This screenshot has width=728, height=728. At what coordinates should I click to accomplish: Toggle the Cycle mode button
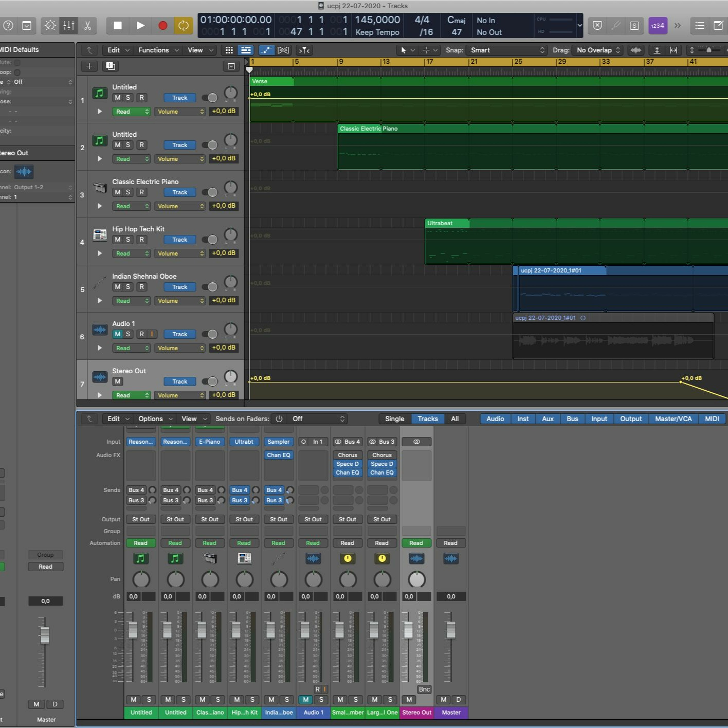tap(183, 26)
